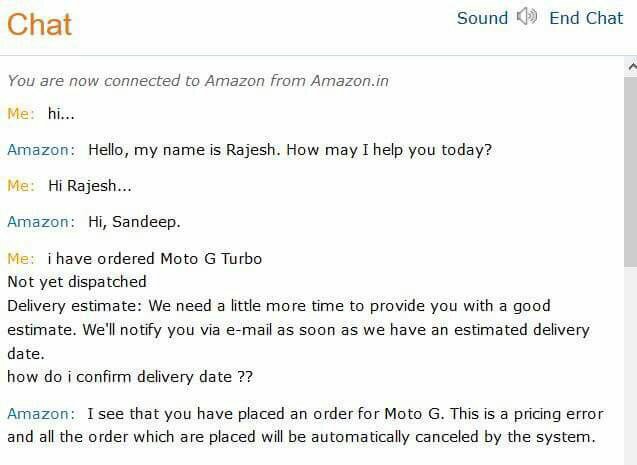
Task: Click the scrollbar up arrow
Action: (631, 67)
